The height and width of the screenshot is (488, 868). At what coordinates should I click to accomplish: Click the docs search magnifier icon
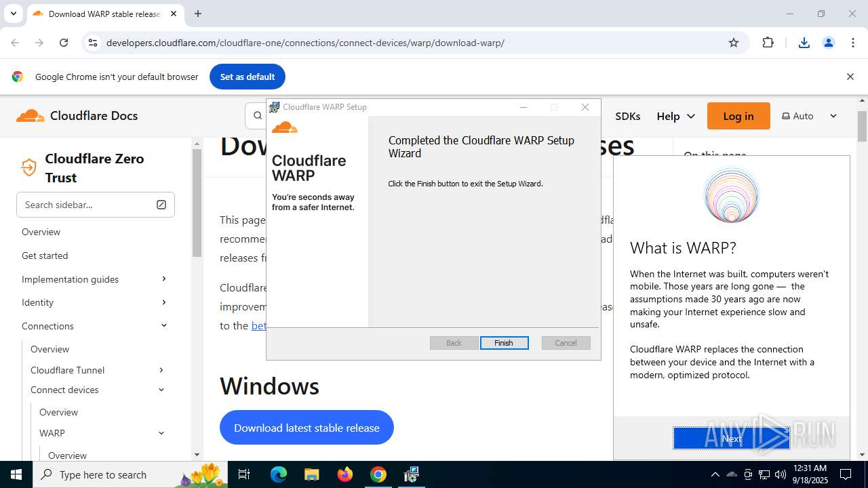(x=258, y=116)
